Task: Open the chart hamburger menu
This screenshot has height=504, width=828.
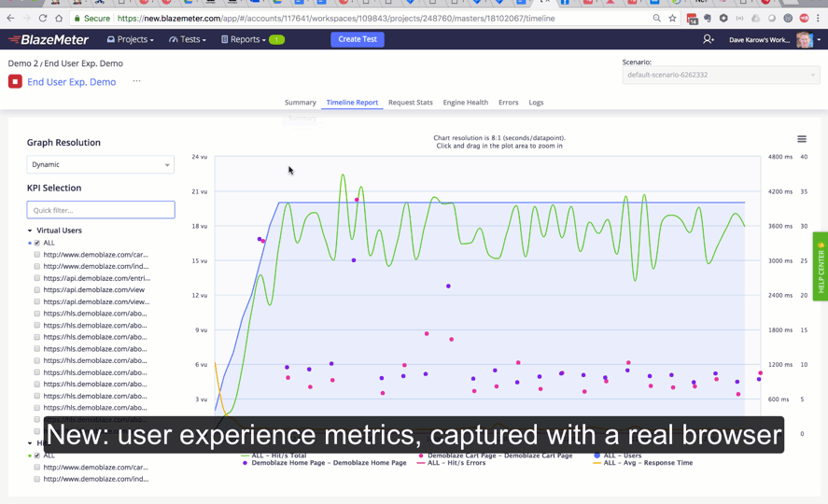Action: pos(802,139)
